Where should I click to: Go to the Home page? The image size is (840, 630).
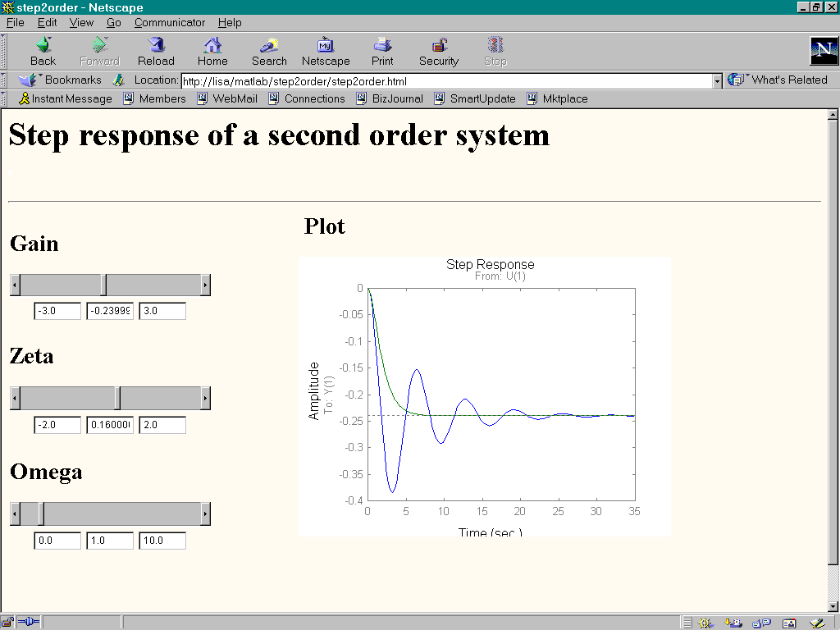point(212,52)
